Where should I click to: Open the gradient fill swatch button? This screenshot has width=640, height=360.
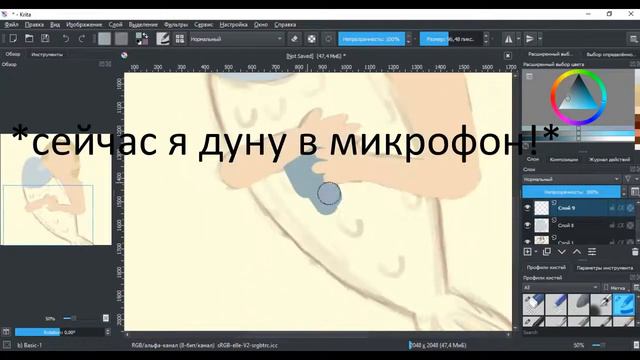pos(104,39)
